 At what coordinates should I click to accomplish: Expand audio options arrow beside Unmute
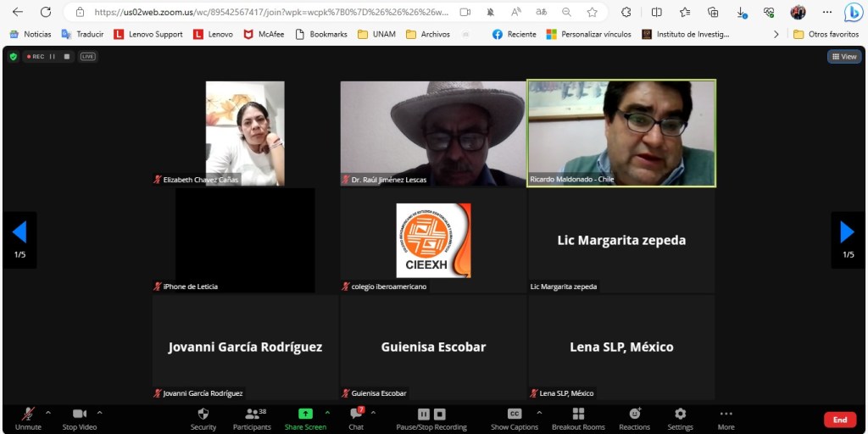coord(48,413)
